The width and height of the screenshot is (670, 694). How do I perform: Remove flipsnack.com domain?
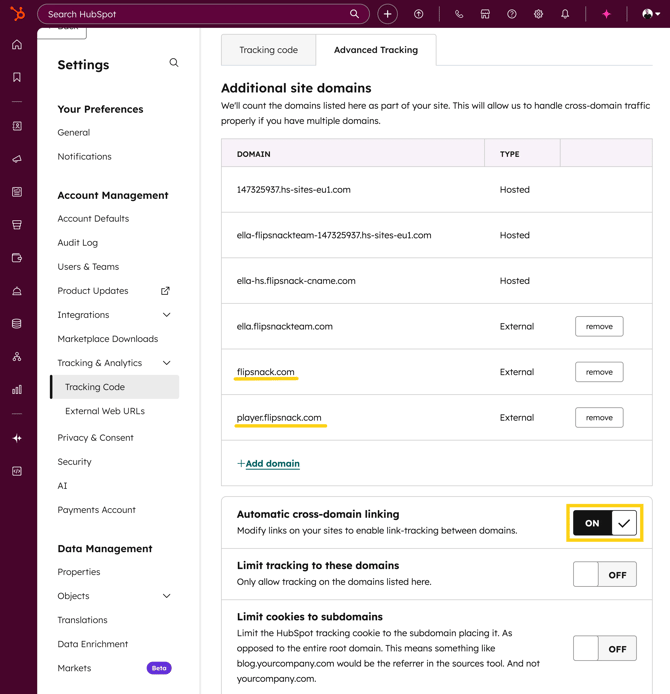click(x=599, y=372)
